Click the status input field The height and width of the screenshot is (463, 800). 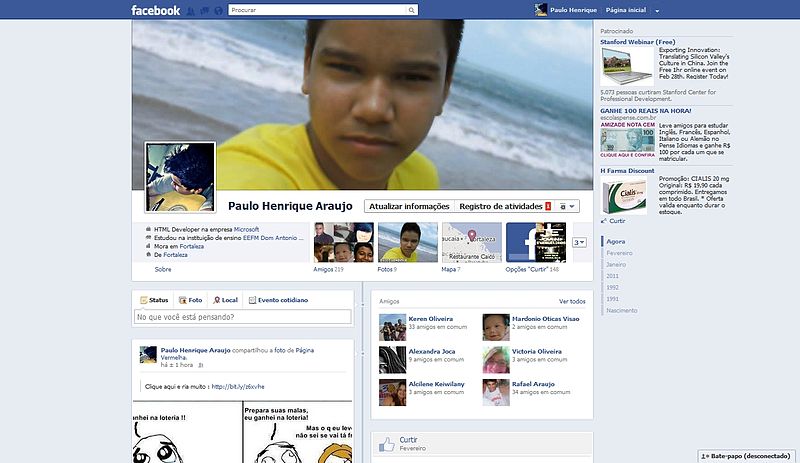tap(243, 317)
